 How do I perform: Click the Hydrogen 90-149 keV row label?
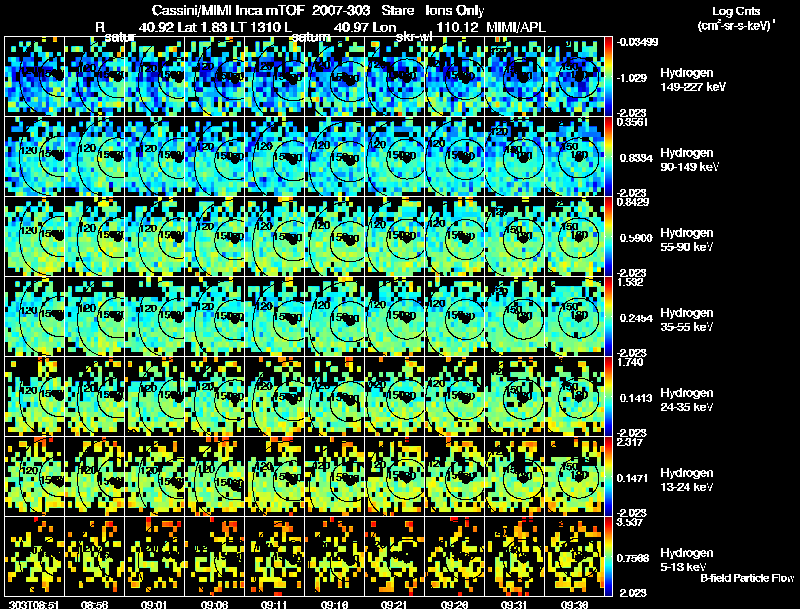(689, 160)
